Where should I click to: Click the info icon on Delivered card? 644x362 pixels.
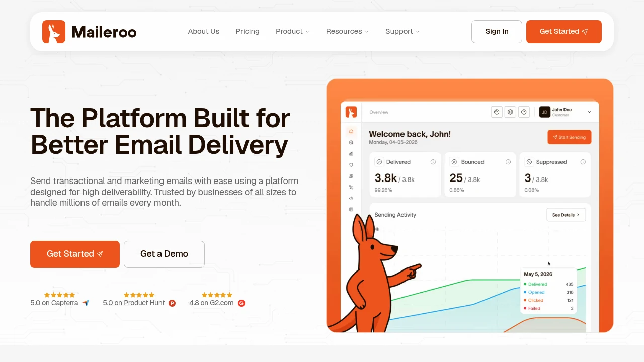point(433,162)
